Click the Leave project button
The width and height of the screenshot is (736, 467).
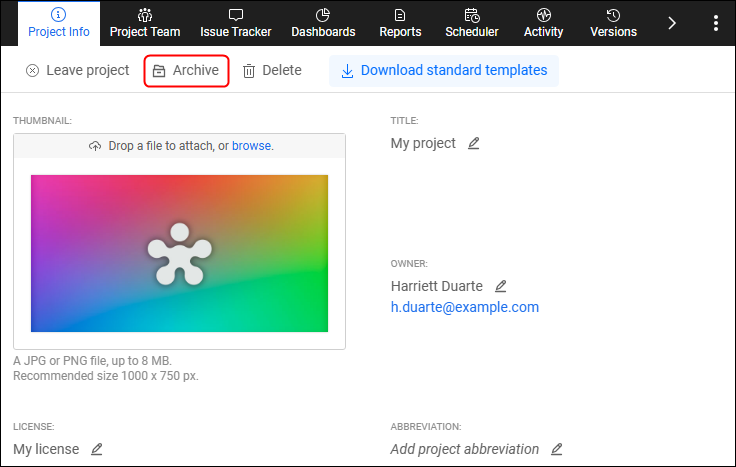(x=78, y=71)
